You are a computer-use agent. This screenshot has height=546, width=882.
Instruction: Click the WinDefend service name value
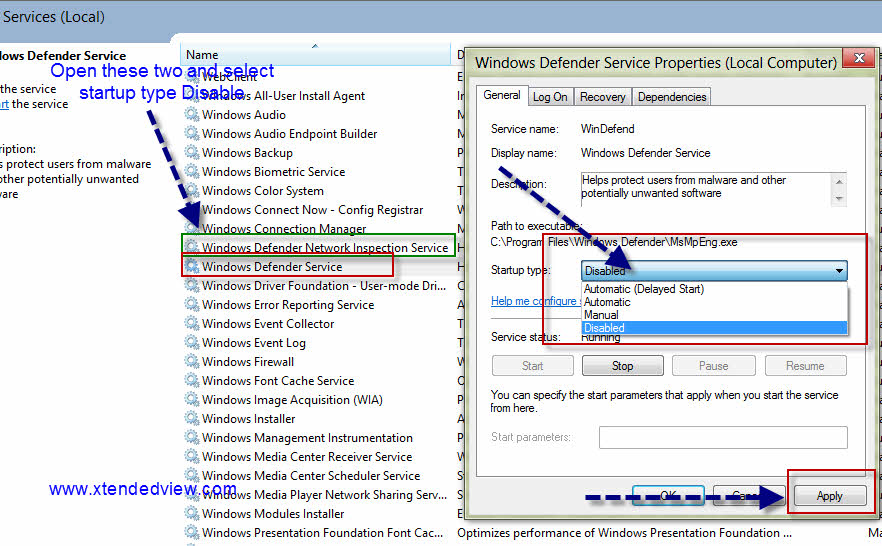pos(608,129)
